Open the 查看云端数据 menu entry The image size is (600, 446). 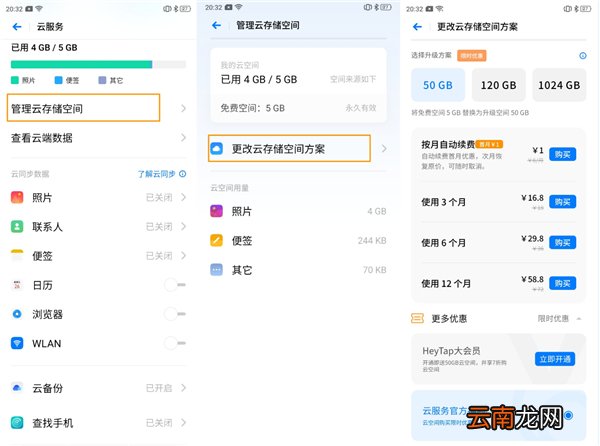tap(98, 138)
